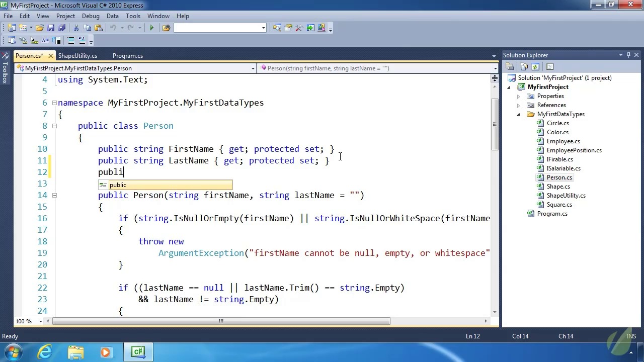The width and height of the screenshot is (644, 362).
Task: Click the Display Word Completion icon
Action: 45,41
